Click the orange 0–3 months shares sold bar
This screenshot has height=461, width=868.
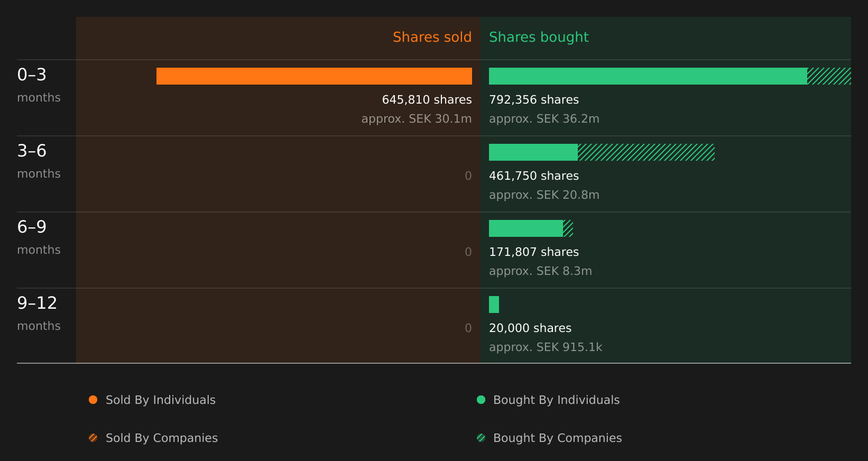coord(314,76)
